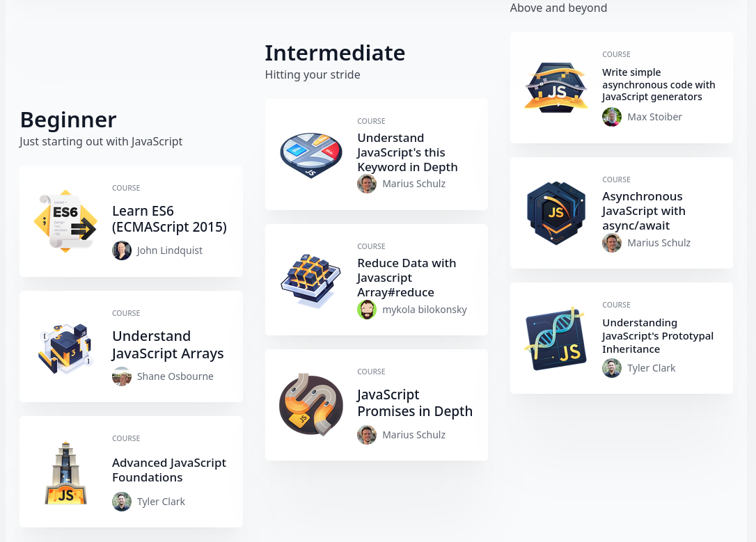Click the this Keyword map-heart icon
The width and height of the screenshot is (756, 542).
[311, 154]
